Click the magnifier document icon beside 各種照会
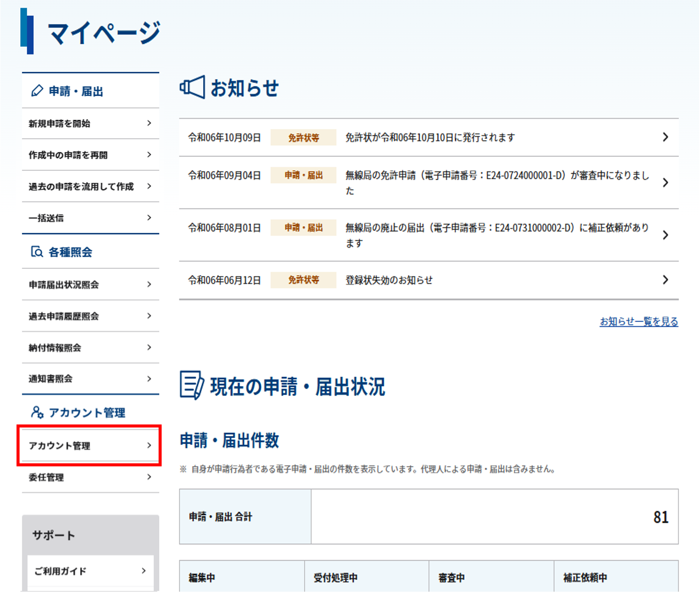Screen dimensions: 700x592 pos(37,252)
